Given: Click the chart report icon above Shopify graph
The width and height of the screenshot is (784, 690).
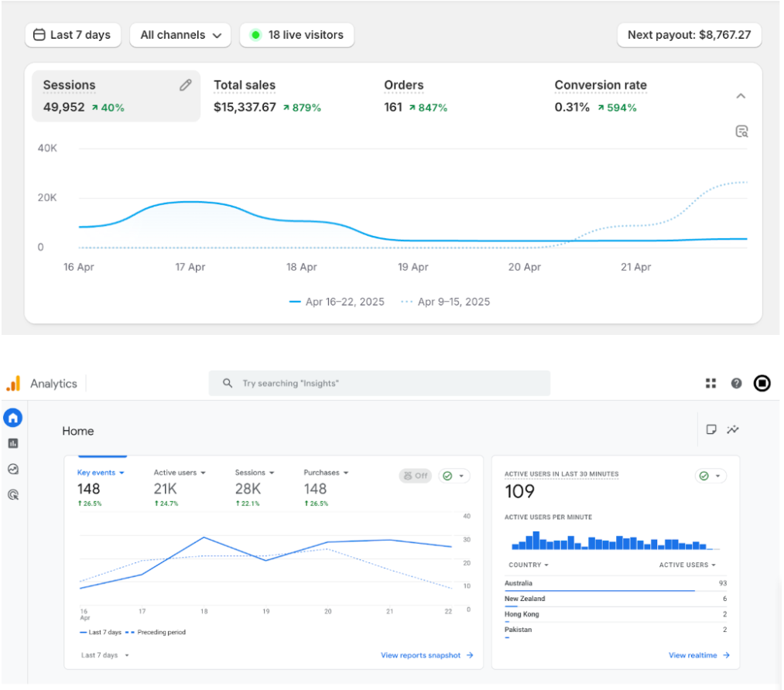Looking at the screenshot, I should (741, 132).
